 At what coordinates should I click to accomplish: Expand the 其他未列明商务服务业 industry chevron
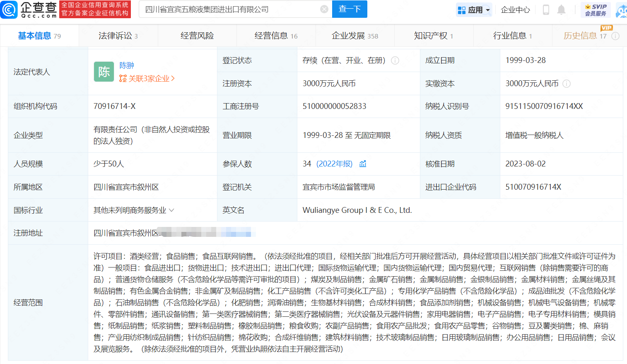point(171,210)
